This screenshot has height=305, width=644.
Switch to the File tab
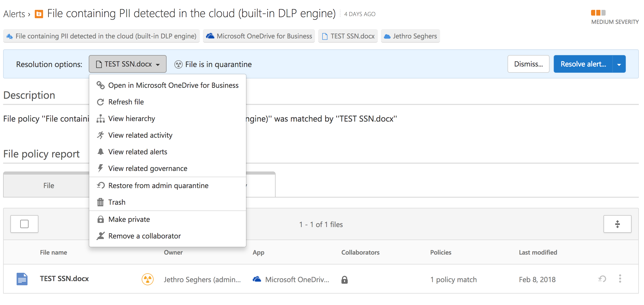point(49,185)
